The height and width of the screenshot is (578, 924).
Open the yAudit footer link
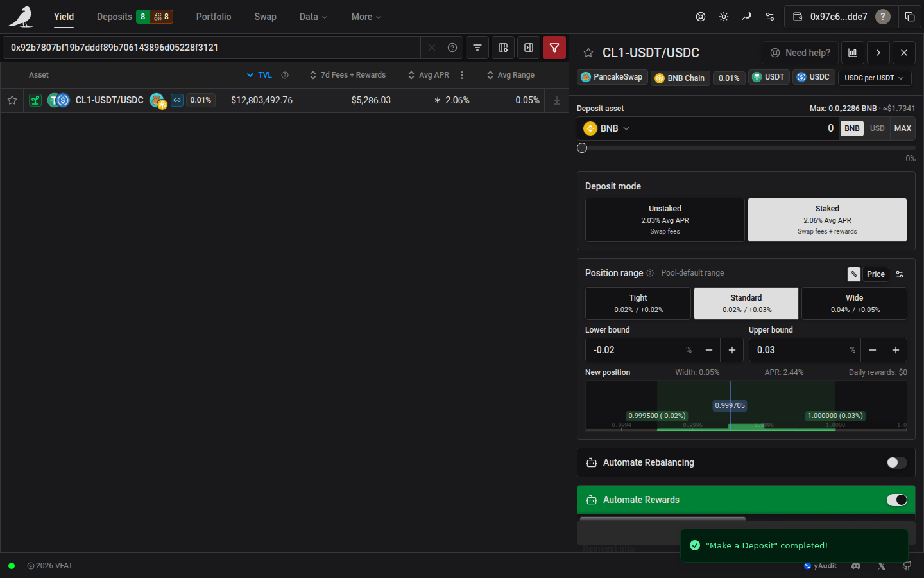coord(820,566)
